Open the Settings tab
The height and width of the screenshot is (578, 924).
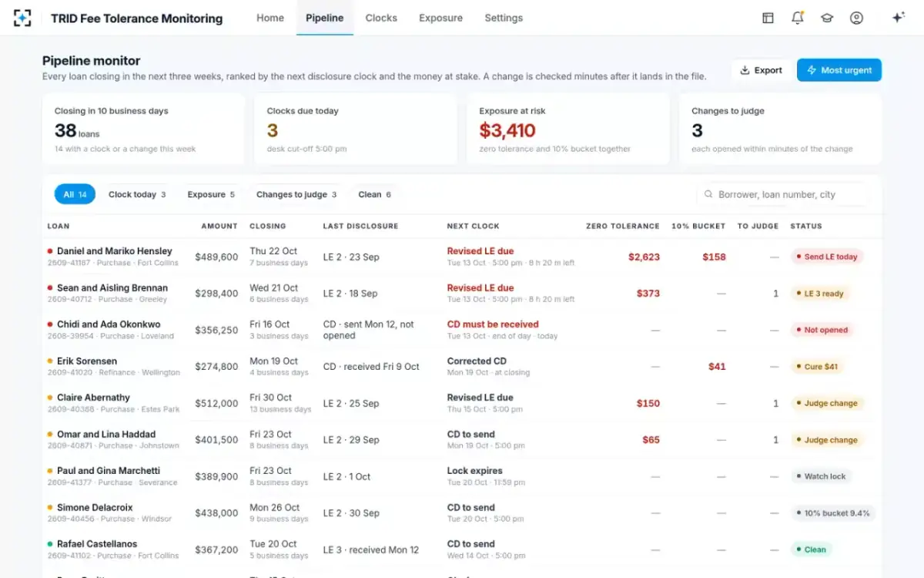tap(504, 18)
